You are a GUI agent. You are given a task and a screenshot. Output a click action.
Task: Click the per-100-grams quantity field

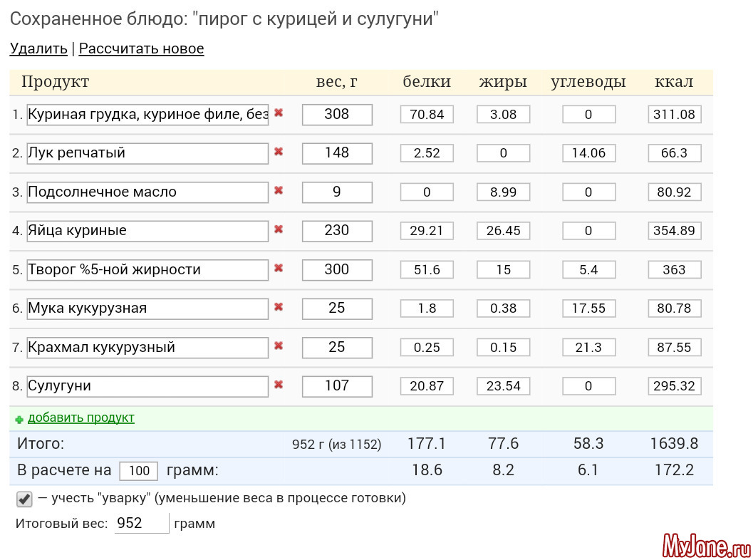coord(138,471)
